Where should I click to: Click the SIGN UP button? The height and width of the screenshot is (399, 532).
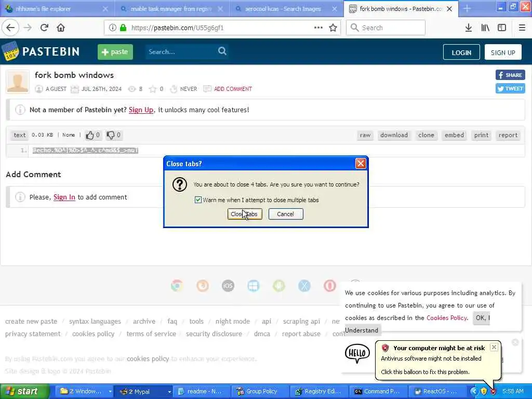pyautogui.click(x=503, y=52)
